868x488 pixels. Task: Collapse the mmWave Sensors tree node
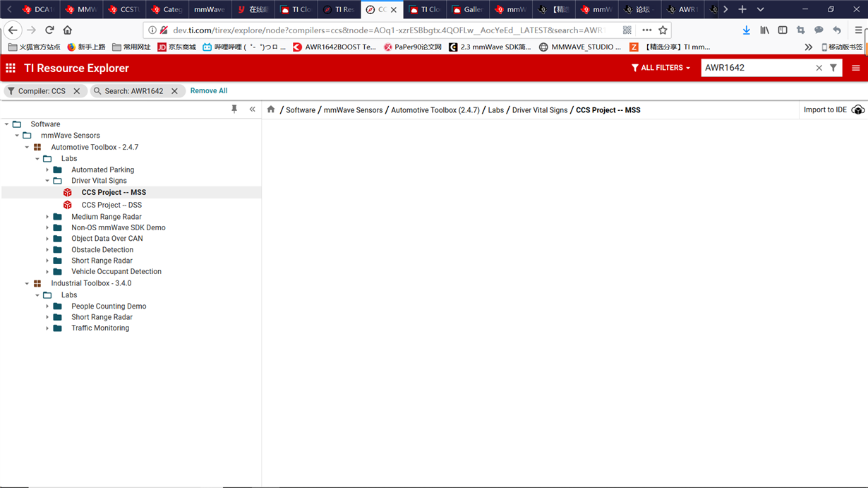[x=17, y=136]
